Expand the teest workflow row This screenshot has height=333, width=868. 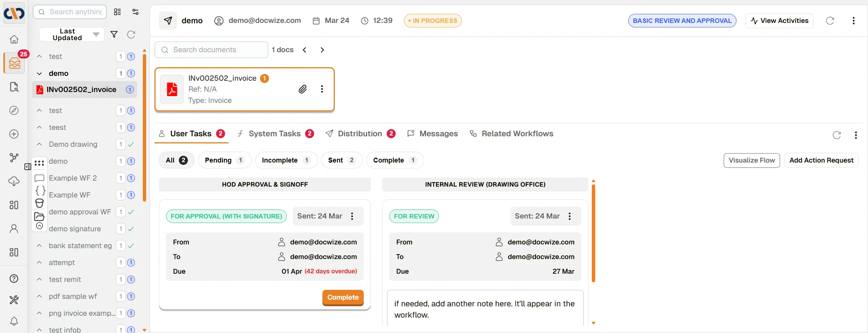coord(39,127)
